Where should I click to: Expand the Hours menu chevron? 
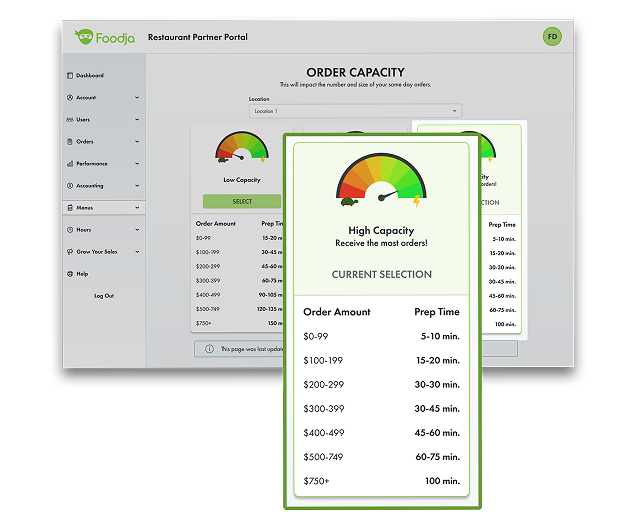(x=137, y=230)
